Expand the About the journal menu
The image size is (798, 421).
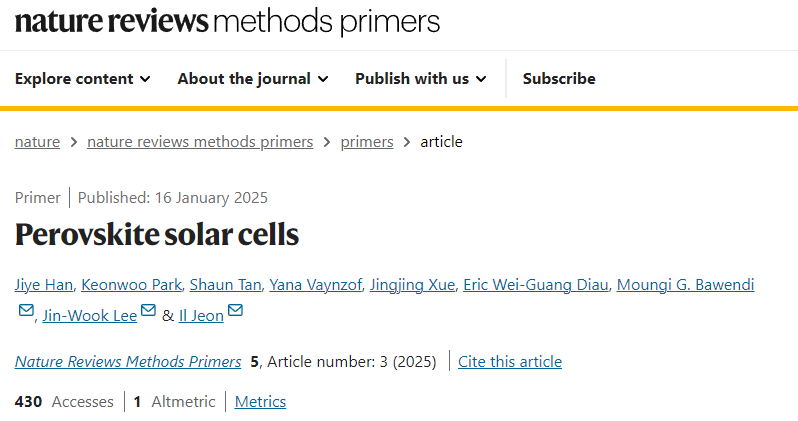[x=253, y=79]
